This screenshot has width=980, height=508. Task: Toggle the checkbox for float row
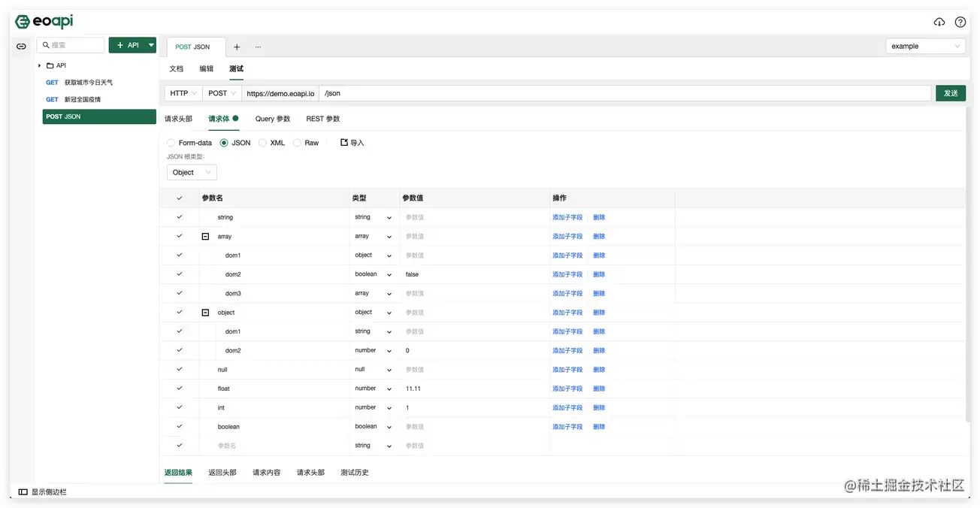(180, 389)
